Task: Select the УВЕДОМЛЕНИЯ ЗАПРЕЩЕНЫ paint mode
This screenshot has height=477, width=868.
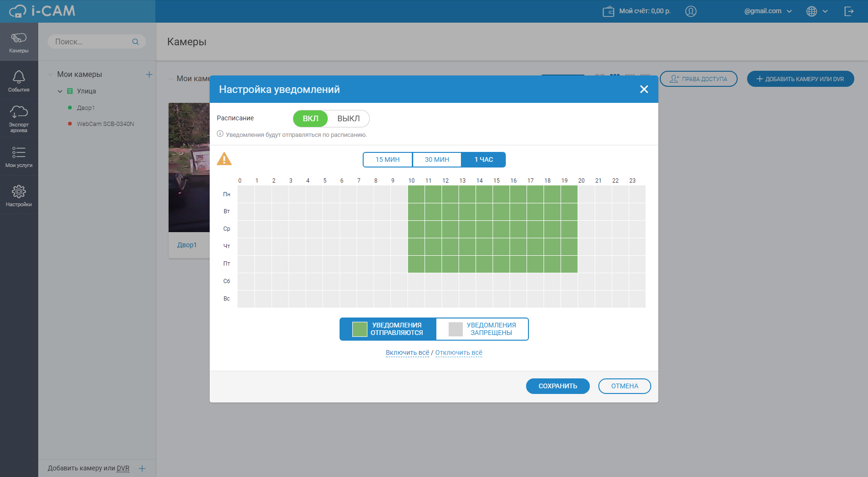Action: click(482, 329)
